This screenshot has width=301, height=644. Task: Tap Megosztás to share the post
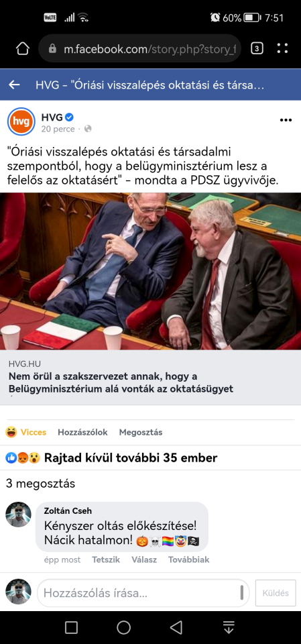click(x=141, y=432)
